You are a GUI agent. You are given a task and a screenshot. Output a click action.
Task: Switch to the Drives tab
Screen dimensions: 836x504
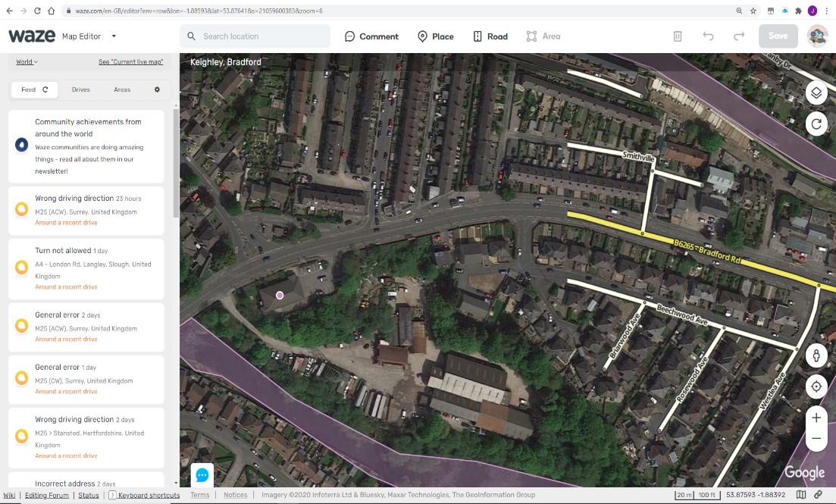tap(81, 89)
